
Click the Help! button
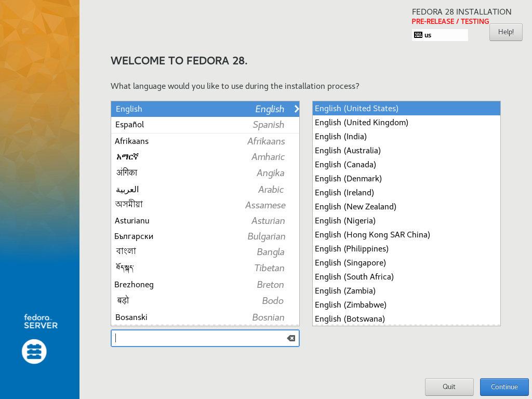point(506,32)
